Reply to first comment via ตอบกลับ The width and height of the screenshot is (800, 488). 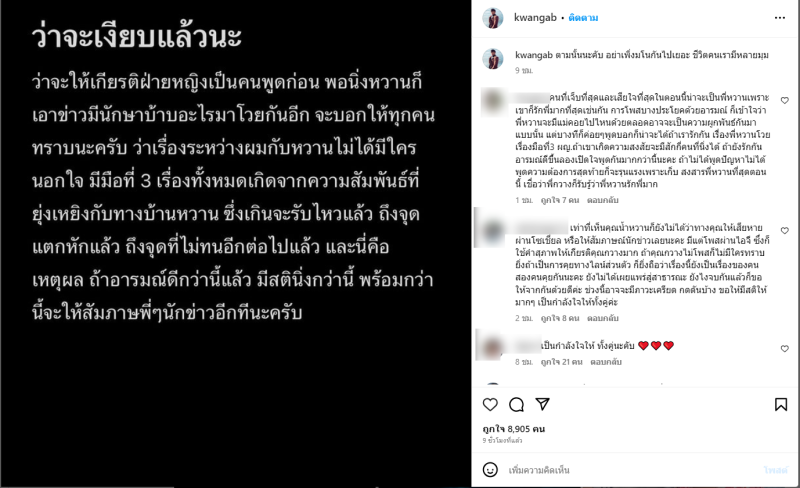[603, 200]
